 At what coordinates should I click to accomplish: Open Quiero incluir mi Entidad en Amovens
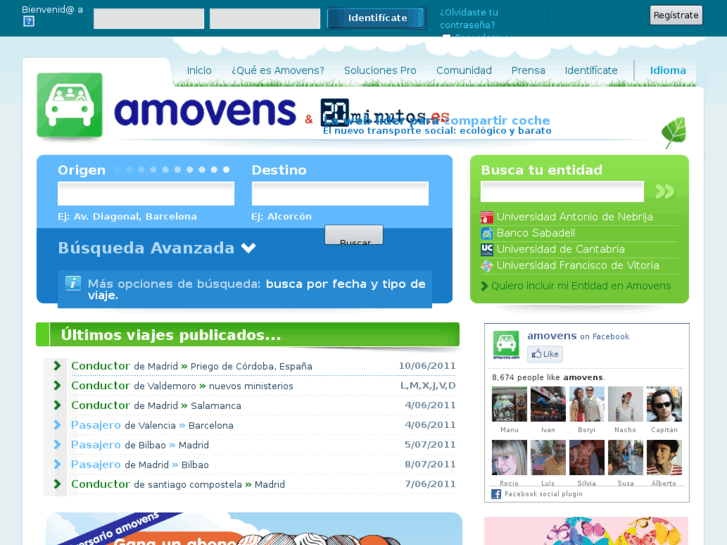581,286
